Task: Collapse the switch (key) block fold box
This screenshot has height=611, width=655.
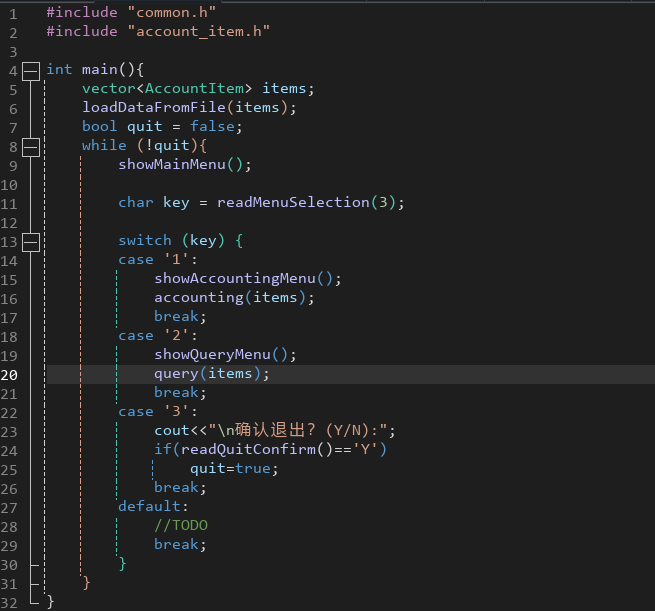Action: tap(31, 242)
